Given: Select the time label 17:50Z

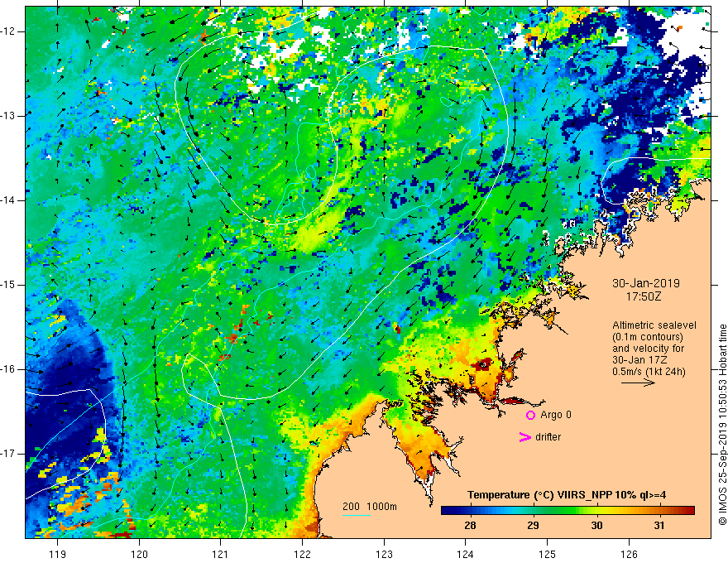Looking at the screenshot, I should click(x=644, y=296).
